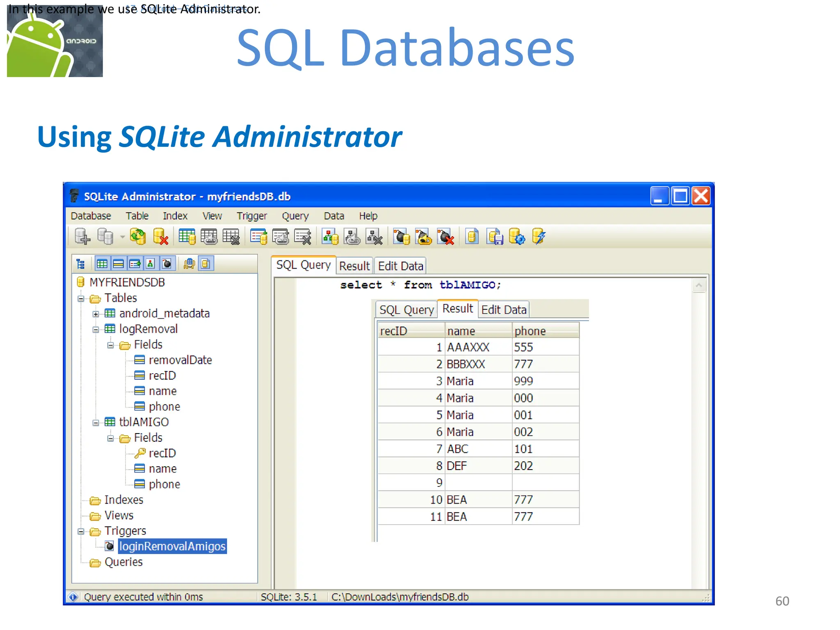Click the create index toolbar icon
The height and width of the screenshot is (630, 840).
[259, 237]
